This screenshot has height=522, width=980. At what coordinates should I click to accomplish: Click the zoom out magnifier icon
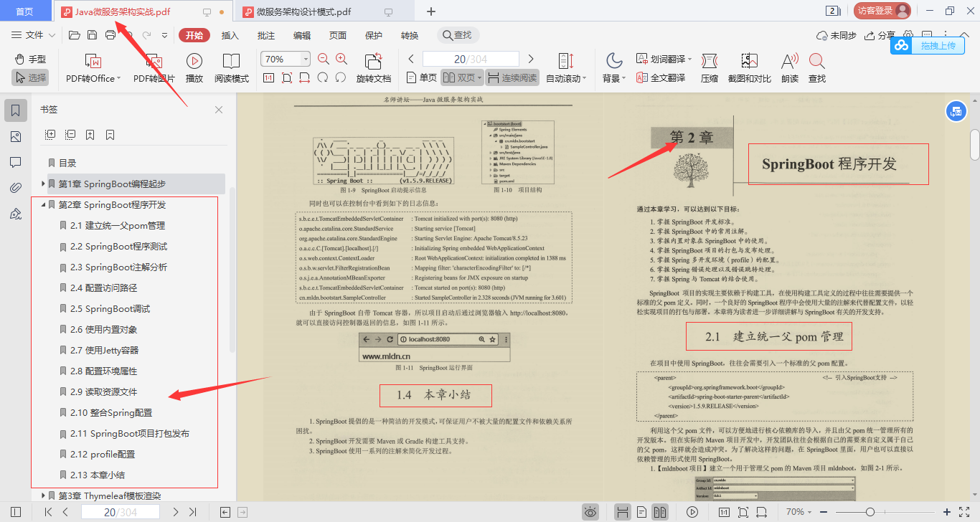(x=324, y=59)
